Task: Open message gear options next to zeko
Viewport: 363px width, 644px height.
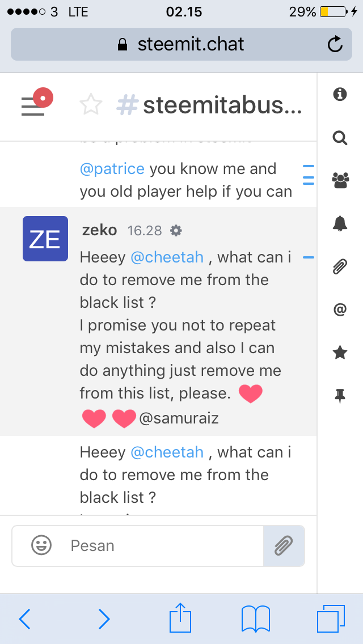Action: pyautogui.click(x=176, y=231)
